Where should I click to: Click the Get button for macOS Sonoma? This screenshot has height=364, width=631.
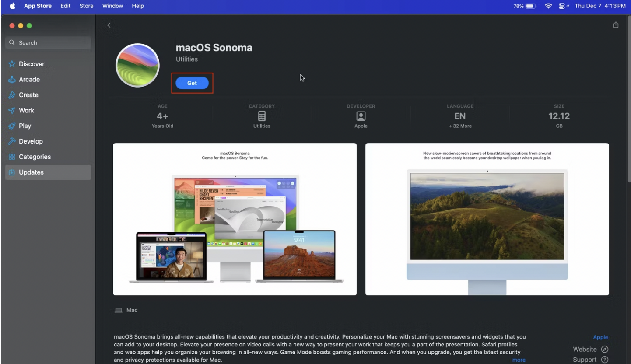click(x=192, y=83)
